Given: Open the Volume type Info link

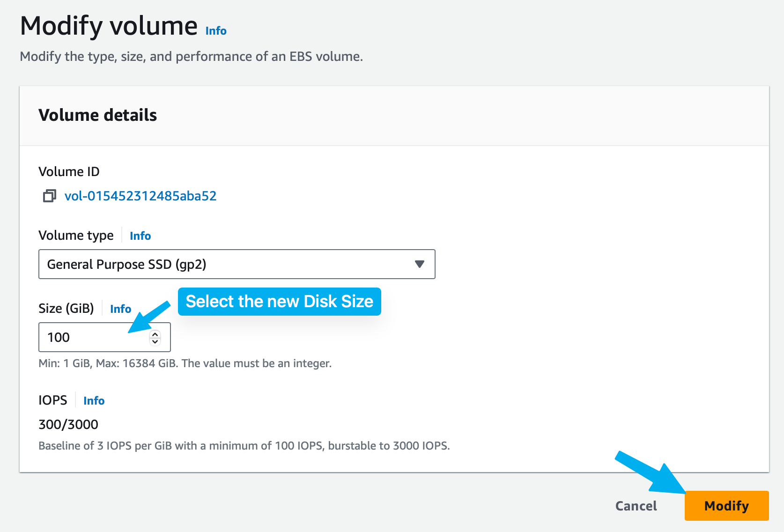Looking at the screenshot, I should point(140,236).
